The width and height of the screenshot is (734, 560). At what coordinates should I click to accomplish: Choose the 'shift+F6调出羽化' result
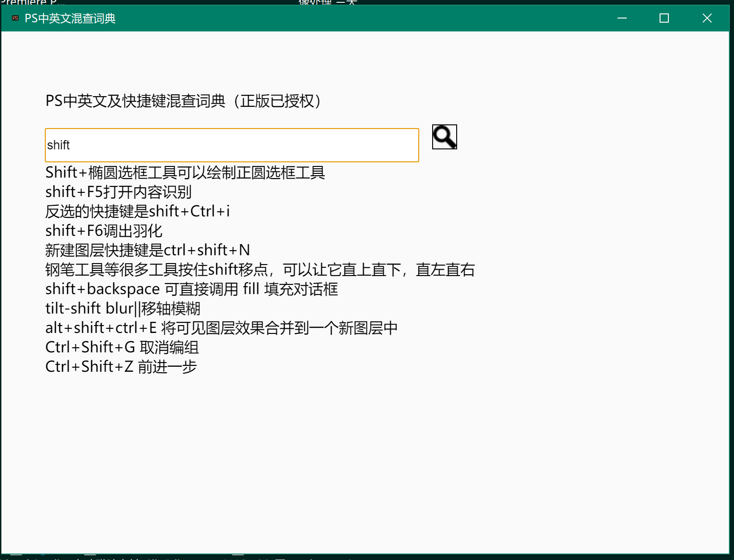[x=104, y=231]
